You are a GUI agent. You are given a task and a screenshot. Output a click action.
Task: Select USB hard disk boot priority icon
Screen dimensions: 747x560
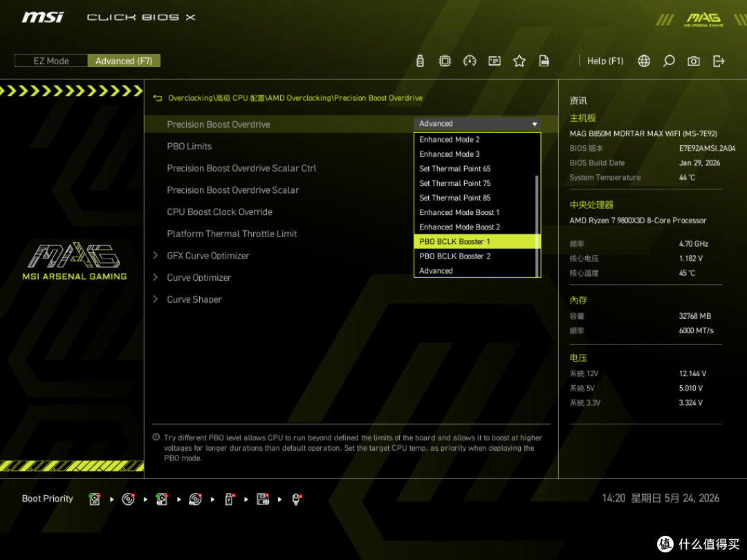pyautogui.click(x=161, y=499)
